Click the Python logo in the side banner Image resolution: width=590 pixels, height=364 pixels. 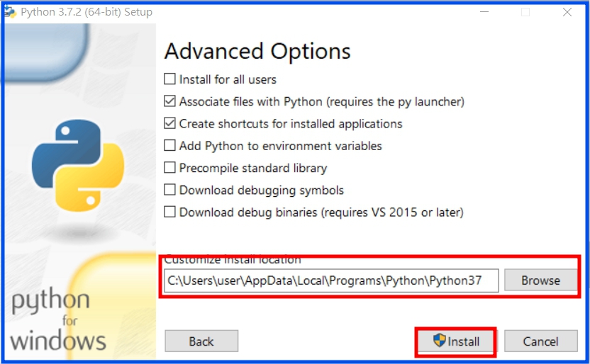tap(78, 165)
